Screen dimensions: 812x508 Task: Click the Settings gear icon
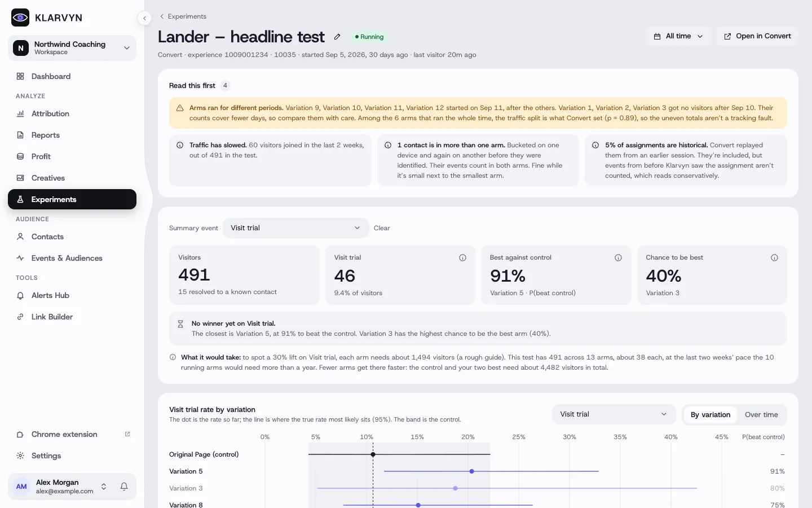click(x=20, y=456)
